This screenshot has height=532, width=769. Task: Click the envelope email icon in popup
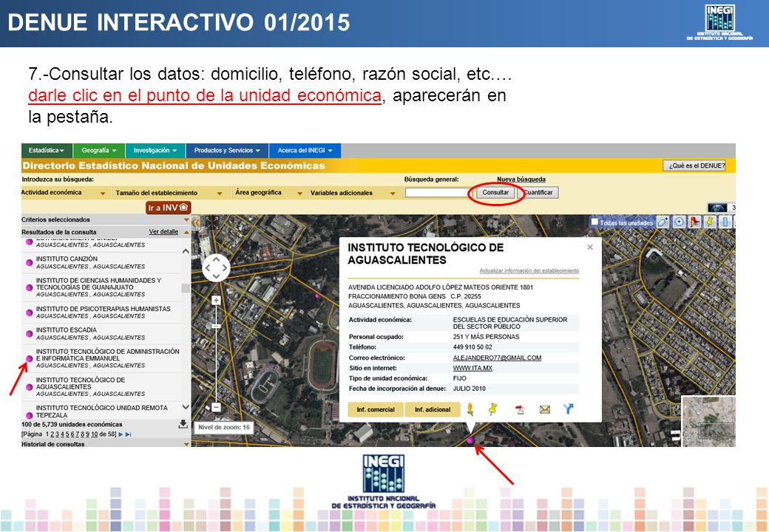[544, 409]
